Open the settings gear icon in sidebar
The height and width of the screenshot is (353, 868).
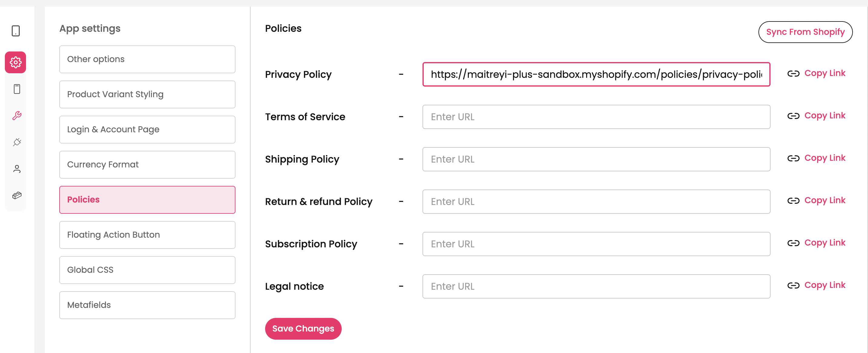[x=15, y=62]
